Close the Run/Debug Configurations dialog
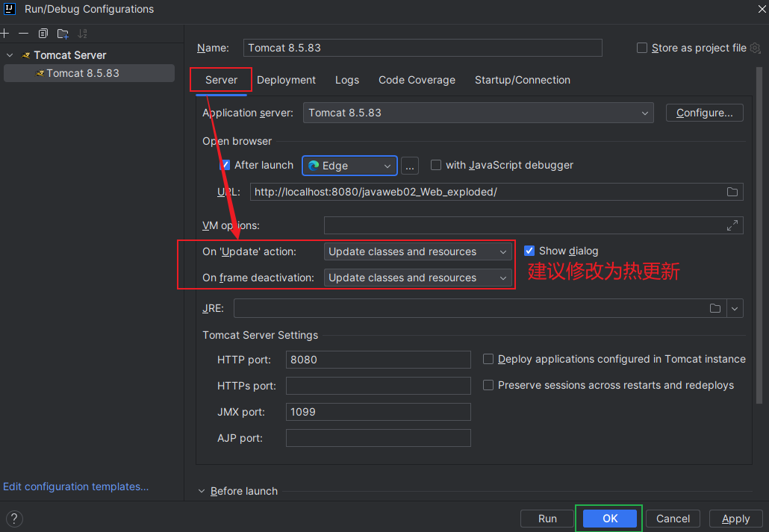 [x=762, y=9]
